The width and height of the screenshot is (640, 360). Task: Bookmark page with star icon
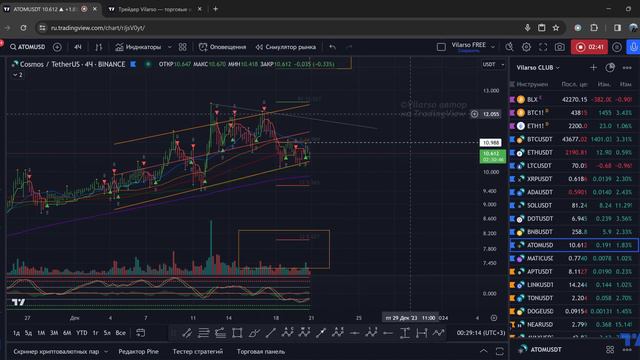click(x=556, y=28)
